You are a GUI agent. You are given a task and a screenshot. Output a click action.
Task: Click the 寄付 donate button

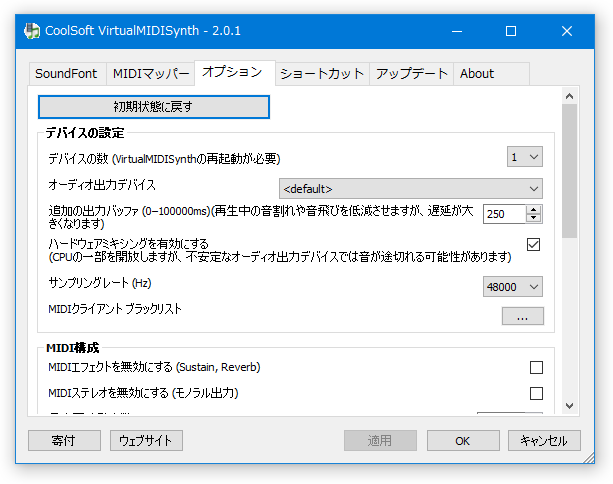click(64, 441)
